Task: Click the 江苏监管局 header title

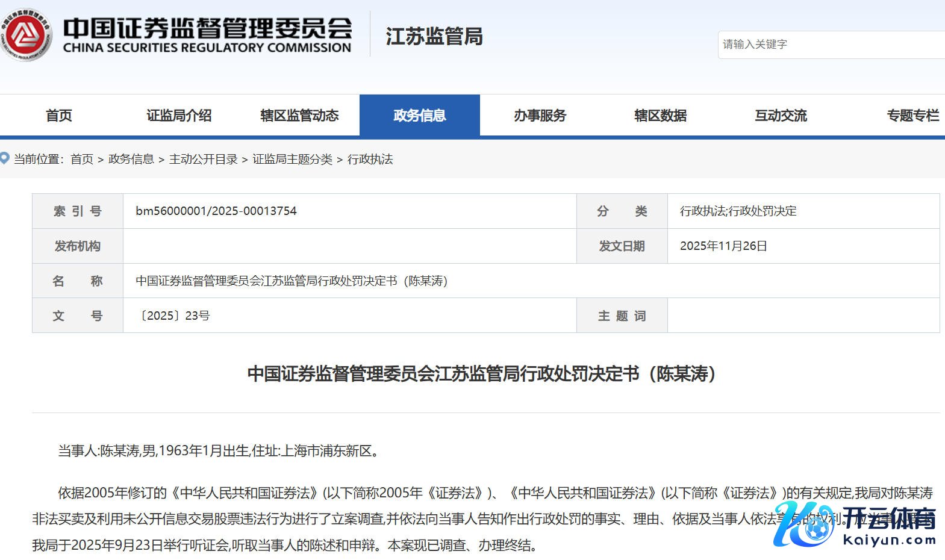Action: [434, 36]
